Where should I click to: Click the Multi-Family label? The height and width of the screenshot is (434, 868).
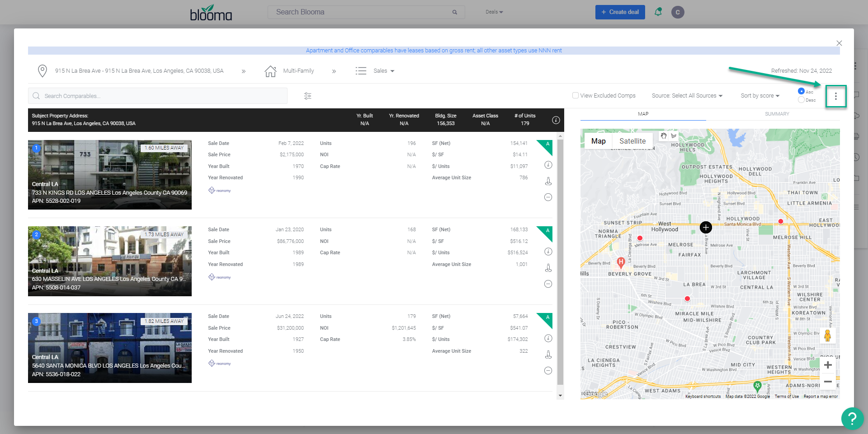point(298,71)
